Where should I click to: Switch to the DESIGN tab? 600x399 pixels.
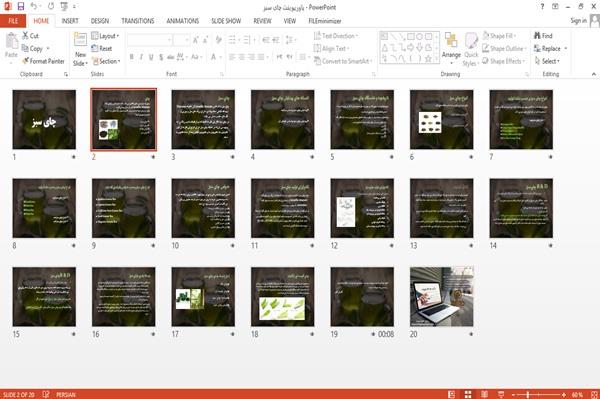[100, 21]
